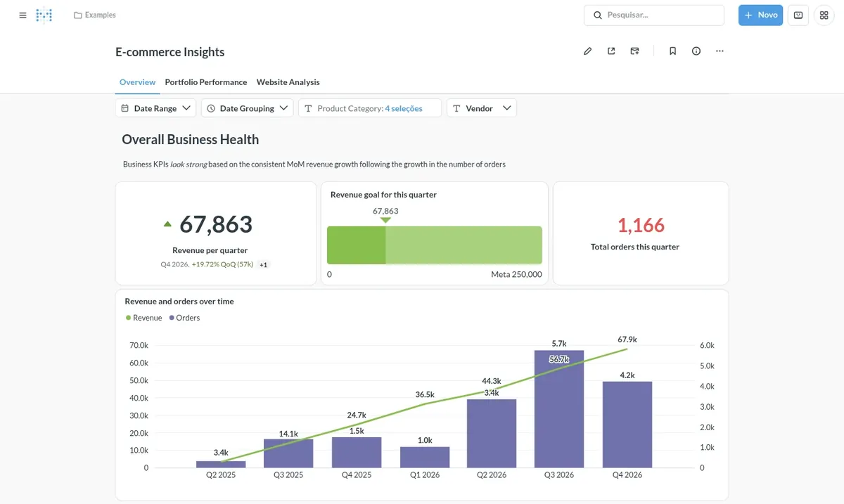Image resolution: width=844 pixels, height=504 pixels.
Task: Click the +1 comparison badge
Action: tap(263, 265)
